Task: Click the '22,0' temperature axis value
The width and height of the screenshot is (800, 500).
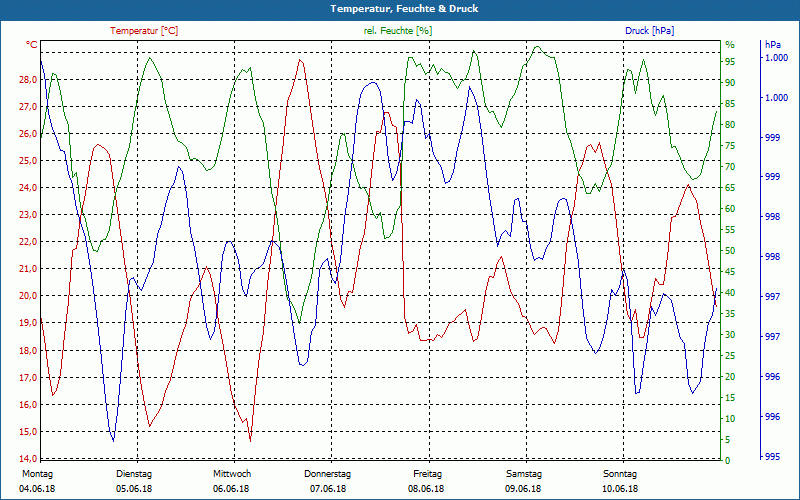Action: coord(29,242)
